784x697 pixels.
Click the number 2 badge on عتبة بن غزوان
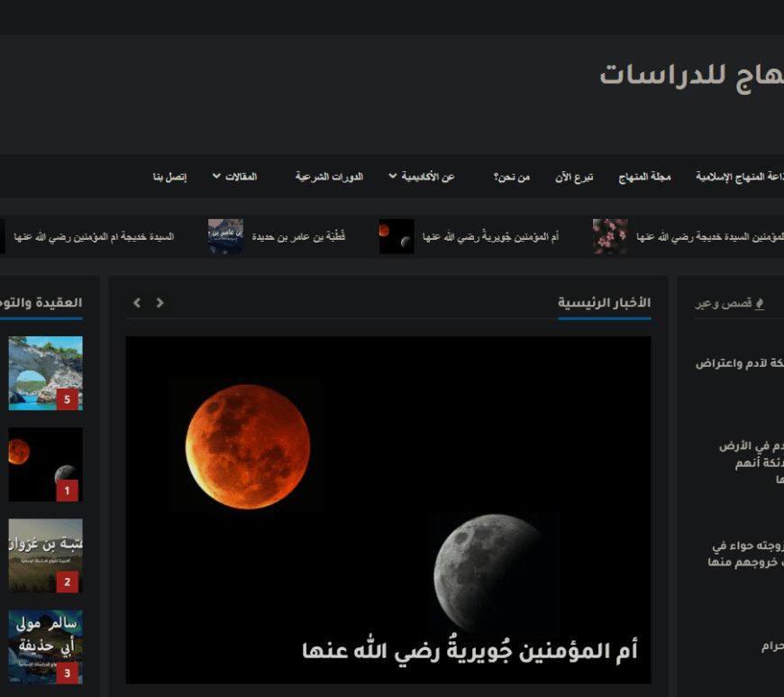[x=67, y=582]
